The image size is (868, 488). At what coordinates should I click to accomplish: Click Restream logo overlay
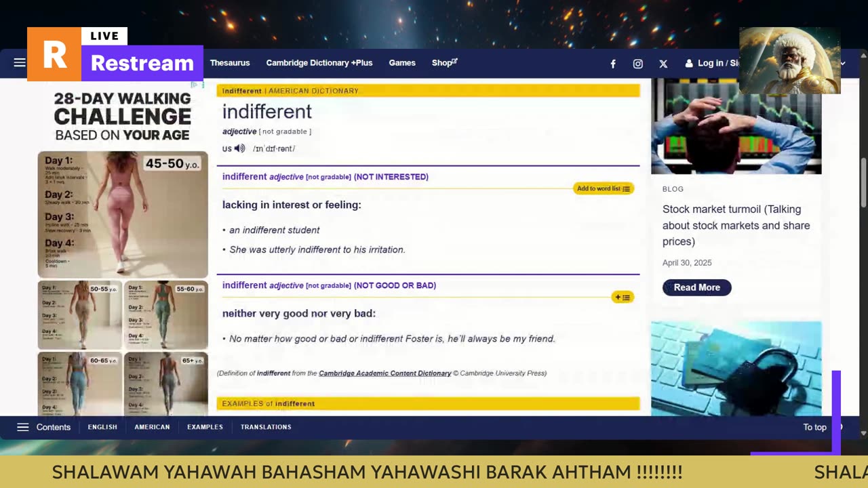point(115,54)
